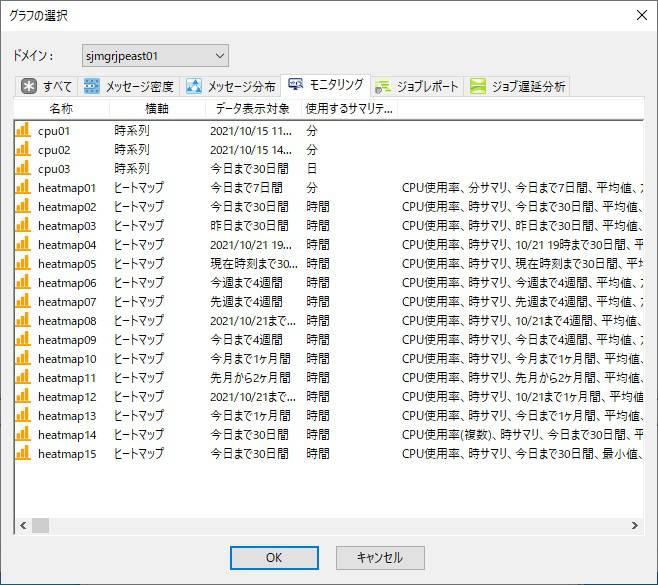Select the heatmap10 row name
Screen dimensions: 658x585
point(67,359)
